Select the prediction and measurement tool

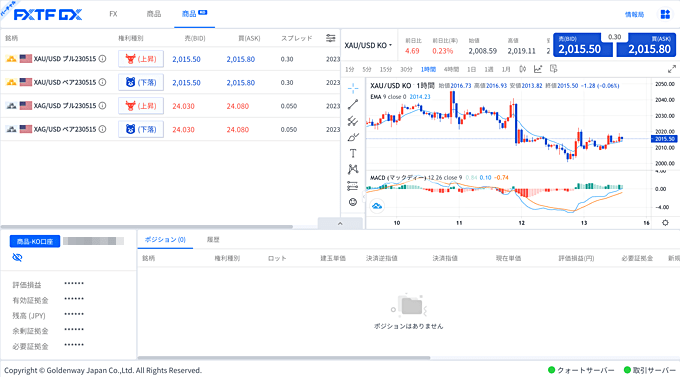[353, 186]
